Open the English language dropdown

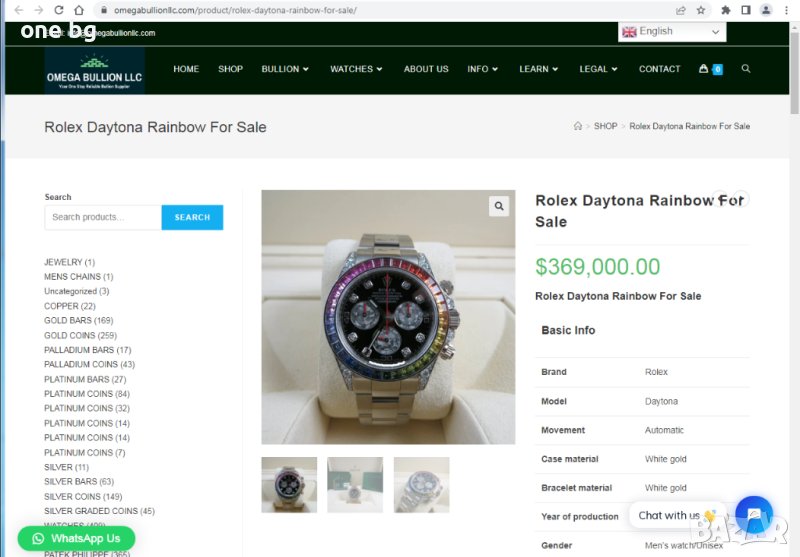[x=671, y=32]
